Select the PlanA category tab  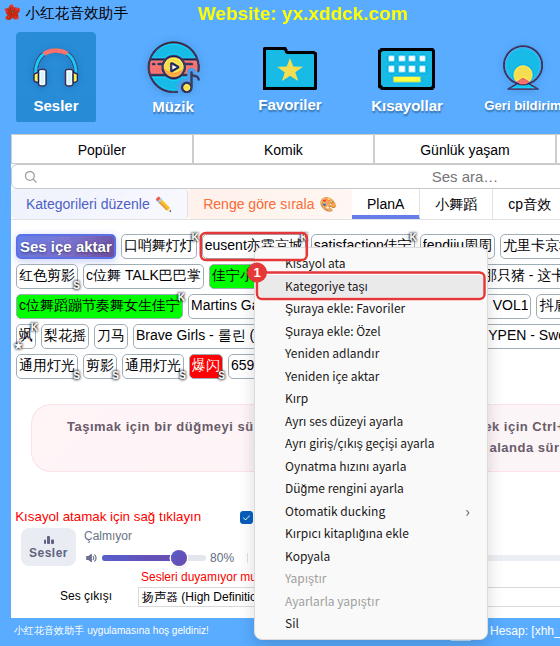tap(385, 204)
